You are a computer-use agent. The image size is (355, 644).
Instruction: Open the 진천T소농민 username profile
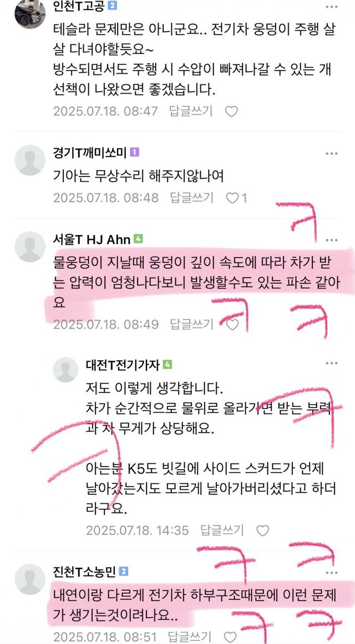[x=84, y=571]
